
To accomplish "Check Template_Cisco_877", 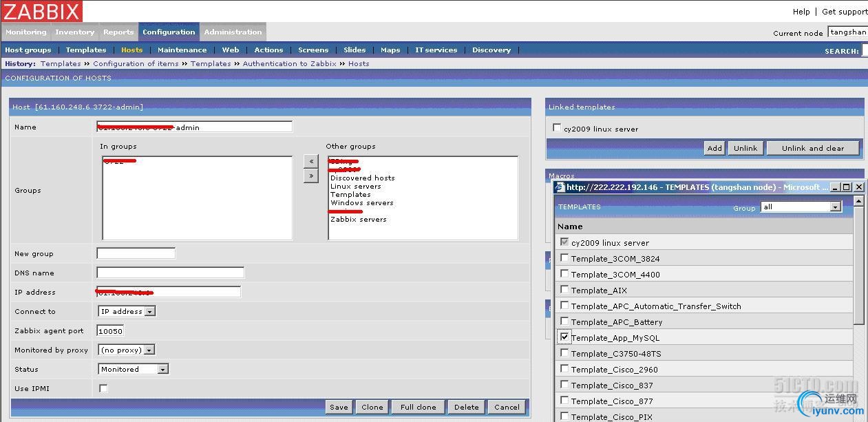I will 564,401.
